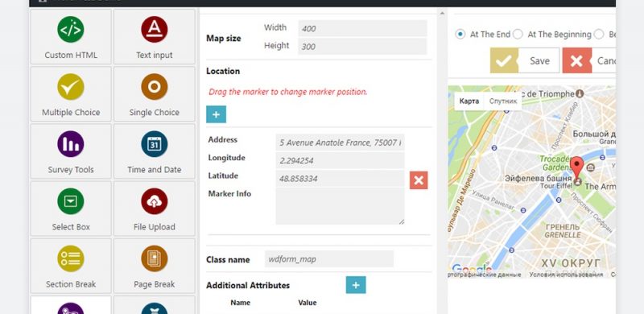This screenshot has height=314, width=644.
Task: Cancel the field editing
Action: coord(589,61)
